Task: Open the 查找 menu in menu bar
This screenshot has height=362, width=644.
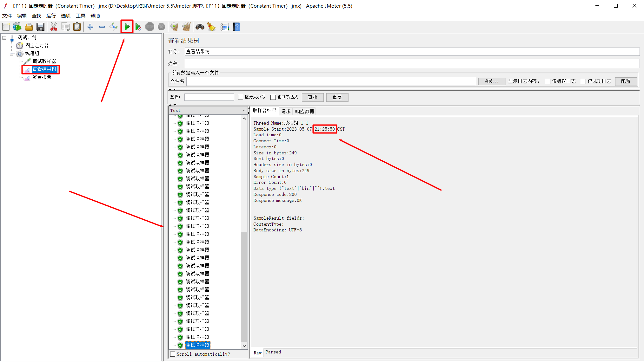Action: click(x=37, y=16)
